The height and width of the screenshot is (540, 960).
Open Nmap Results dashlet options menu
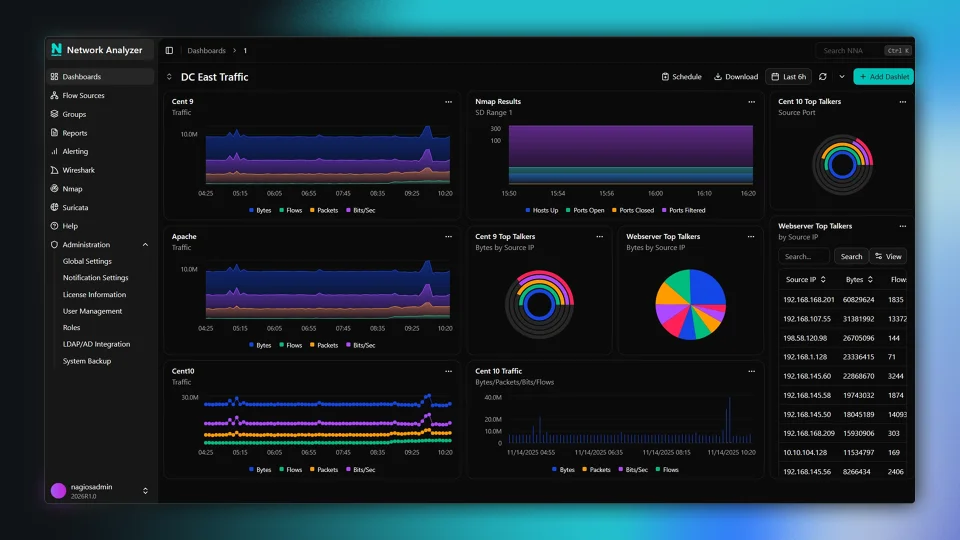click(x=751, y=102)
